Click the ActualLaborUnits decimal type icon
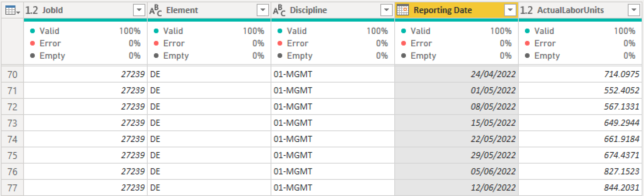Screen dimensions: 644x196 click(526, 10)
